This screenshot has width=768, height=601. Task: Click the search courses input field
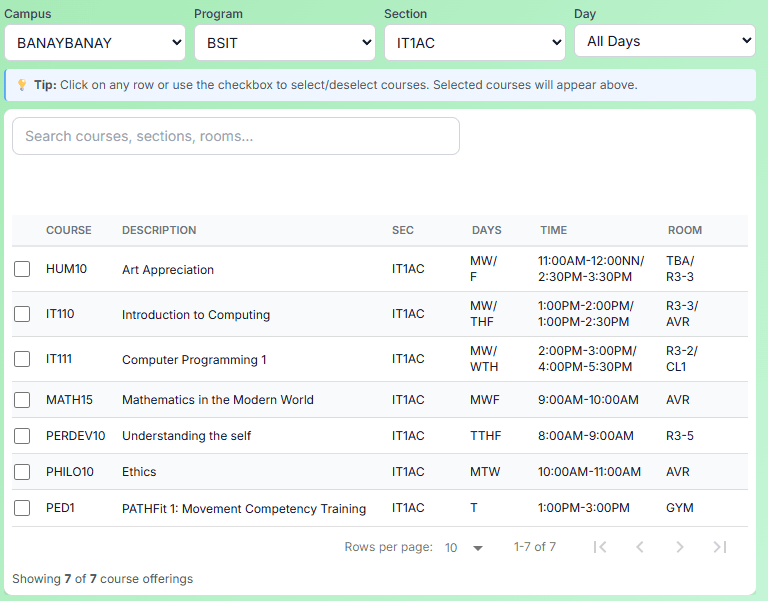pos(236,136)
